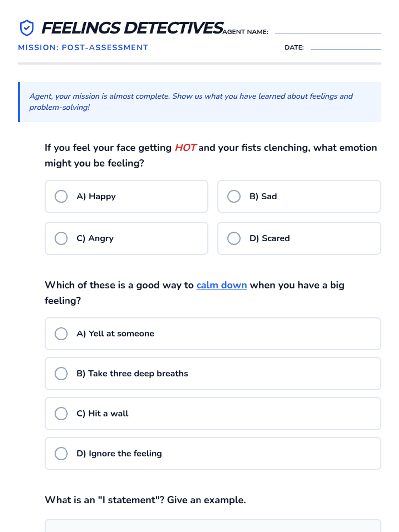Select 'A) Yell at someone' option
Viewport: 399px width, 532px height.
(61, 334)
